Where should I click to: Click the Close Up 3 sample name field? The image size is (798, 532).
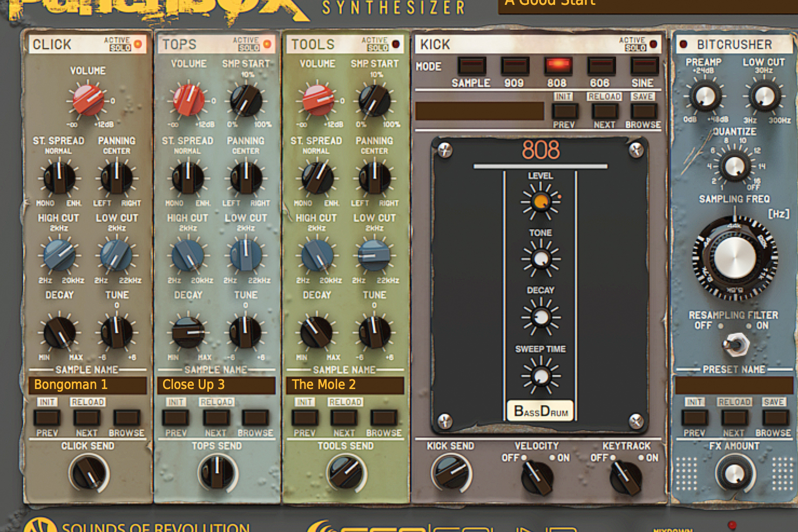tap(216, 385)
